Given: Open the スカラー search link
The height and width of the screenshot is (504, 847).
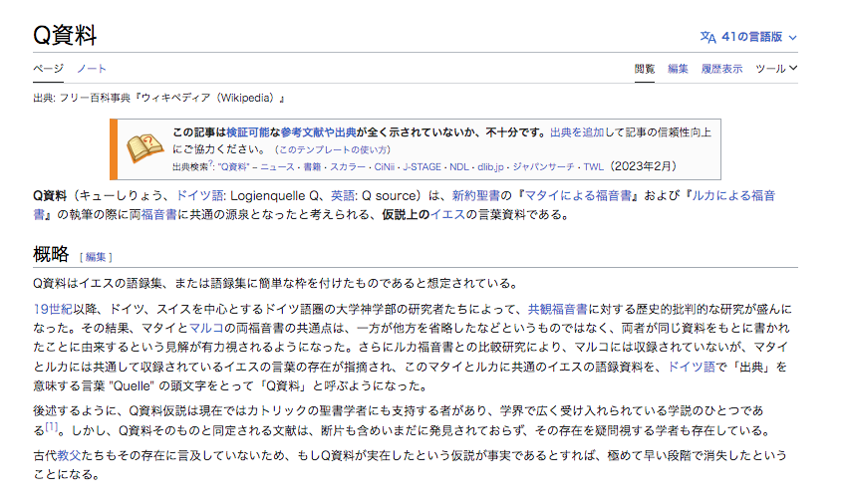Looking at the screenshot, I should pyautogui.click(x=348, y=167).
